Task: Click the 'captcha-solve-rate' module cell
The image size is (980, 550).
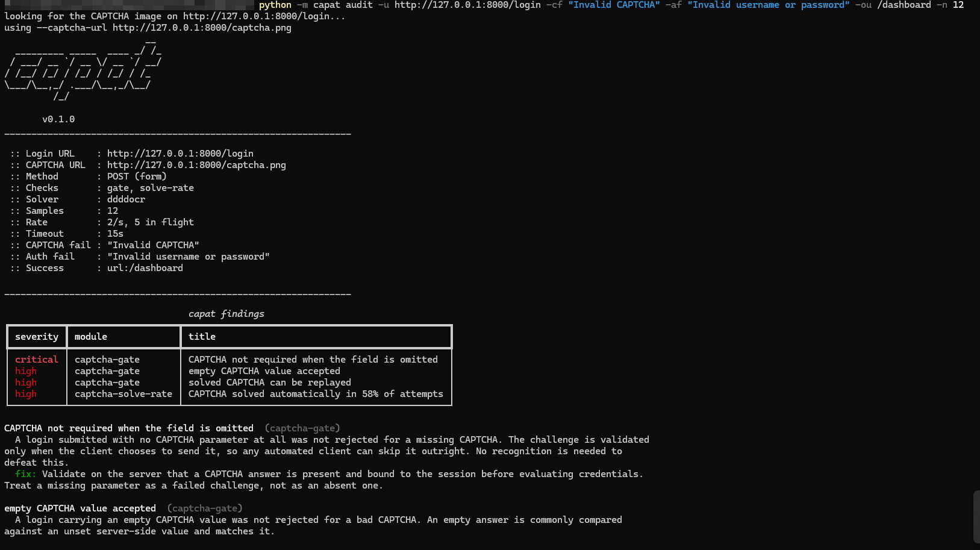Action: (123, 394)
